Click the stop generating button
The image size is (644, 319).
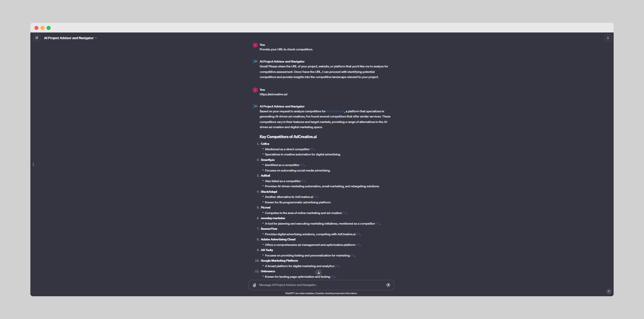pyautogui.click(x=388, y=285)
